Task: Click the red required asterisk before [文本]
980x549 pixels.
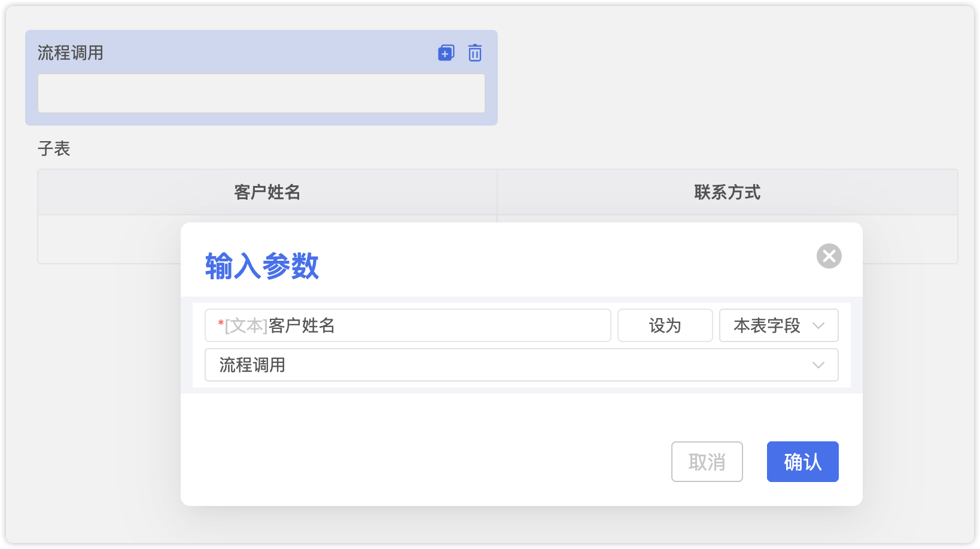Action: (x=221, y=324)
